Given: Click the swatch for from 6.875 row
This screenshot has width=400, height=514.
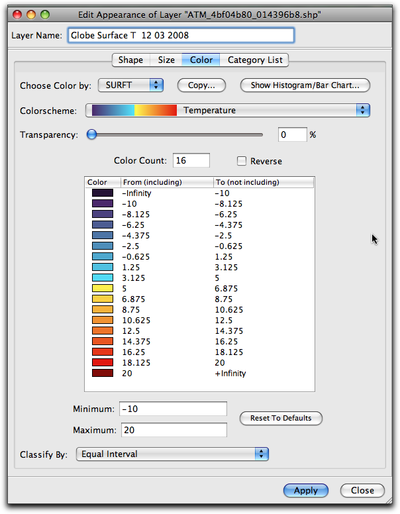Looking at the screenshot, I should [x=103, y=299].
